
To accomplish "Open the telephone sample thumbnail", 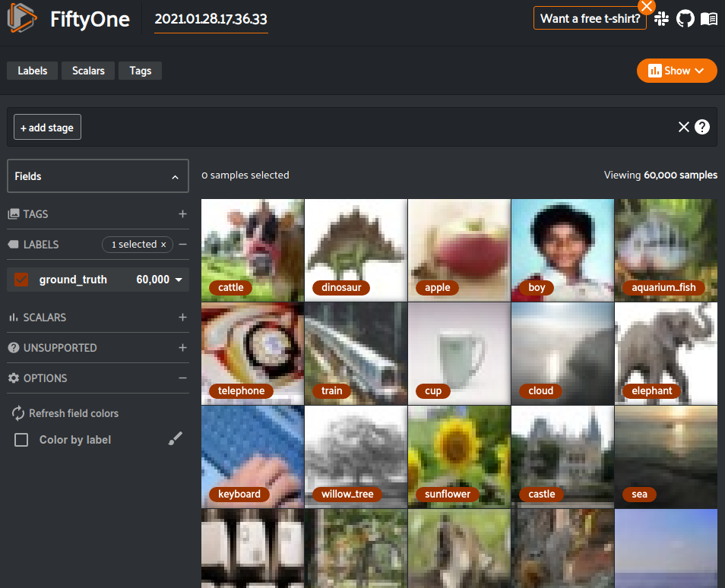I will [252, 353].
